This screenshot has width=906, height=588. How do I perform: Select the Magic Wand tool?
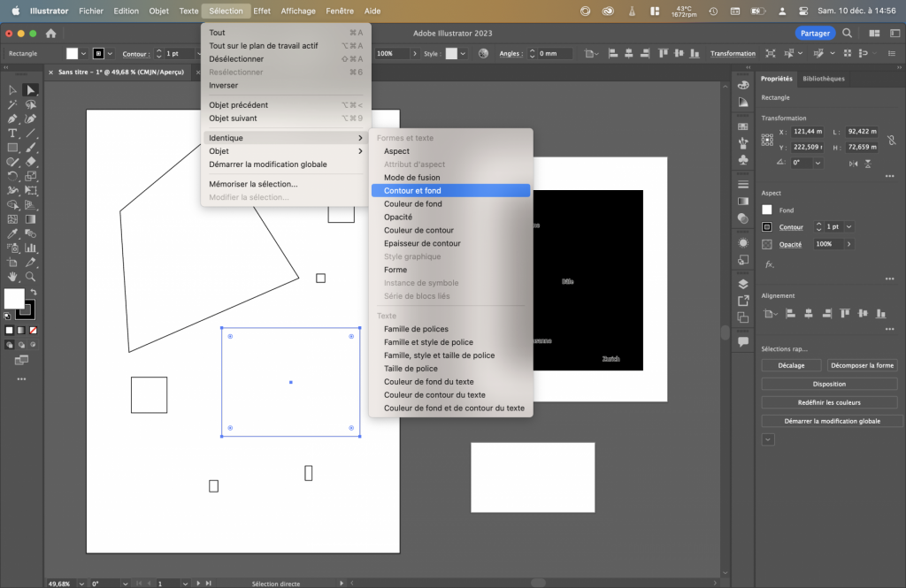12,104
